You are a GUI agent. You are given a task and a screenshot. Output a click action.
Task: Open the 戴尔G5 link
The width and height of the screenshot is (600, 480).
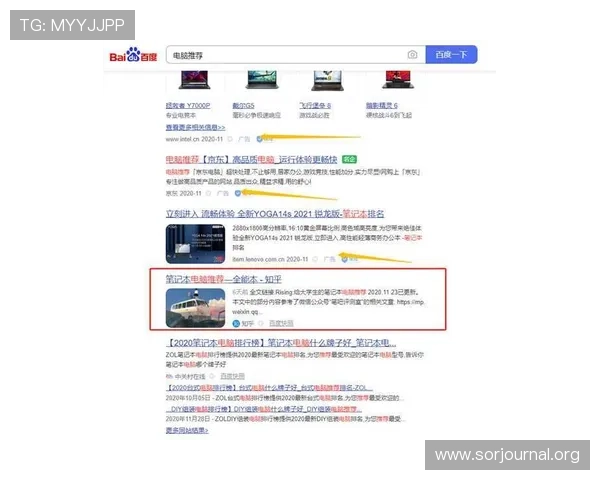coord(243,106)
